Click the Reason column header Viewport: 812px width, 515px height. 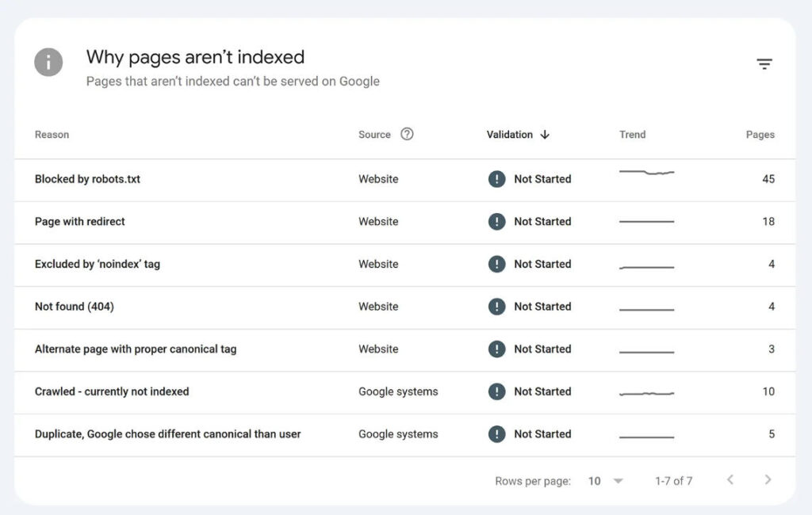[52, 135]
